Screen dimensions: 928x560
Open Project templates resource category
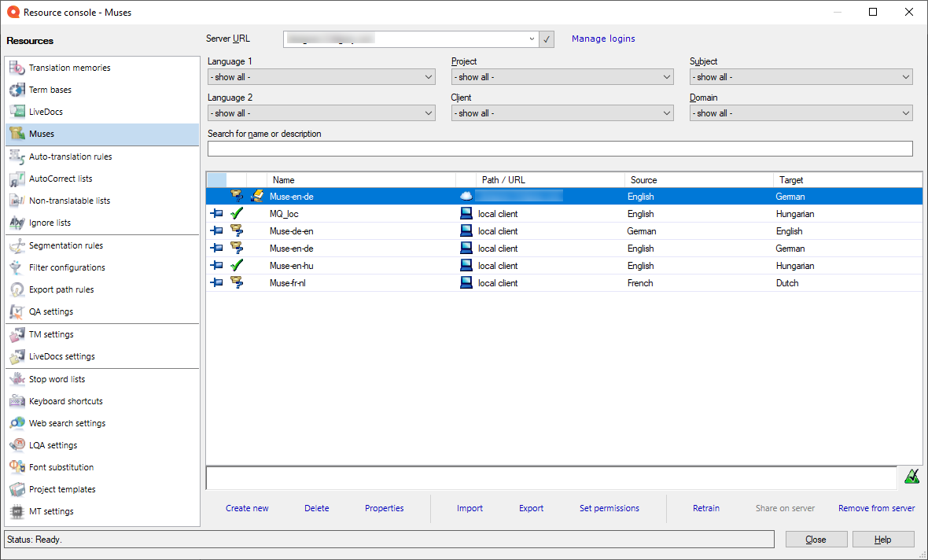pos(62,489)
